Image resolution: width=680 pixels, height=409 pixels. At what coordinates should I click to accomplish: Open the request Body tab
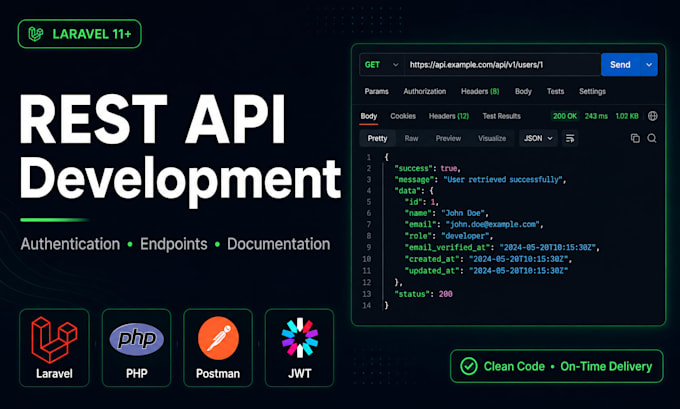[523, 92]
